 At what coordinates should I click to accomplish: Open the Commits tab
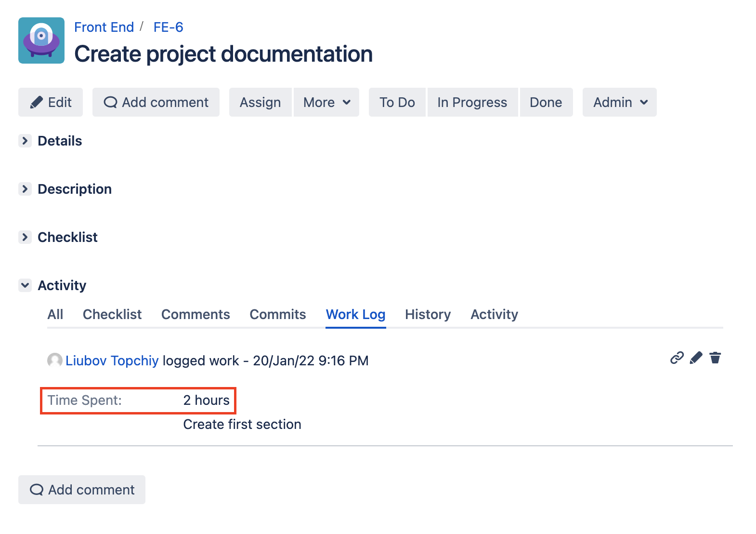tap(277, 314)
